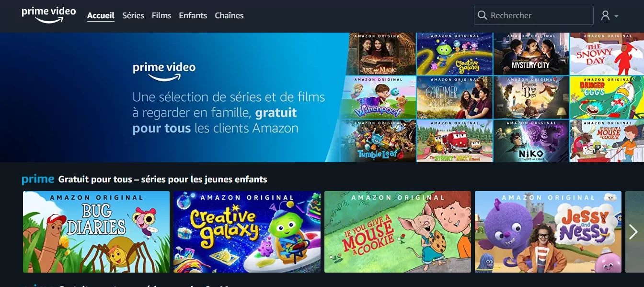Viewport: 644px width, 287px height.
Task: Open row title Gratuit pour tous séries link
Action: tap(162, 179)
